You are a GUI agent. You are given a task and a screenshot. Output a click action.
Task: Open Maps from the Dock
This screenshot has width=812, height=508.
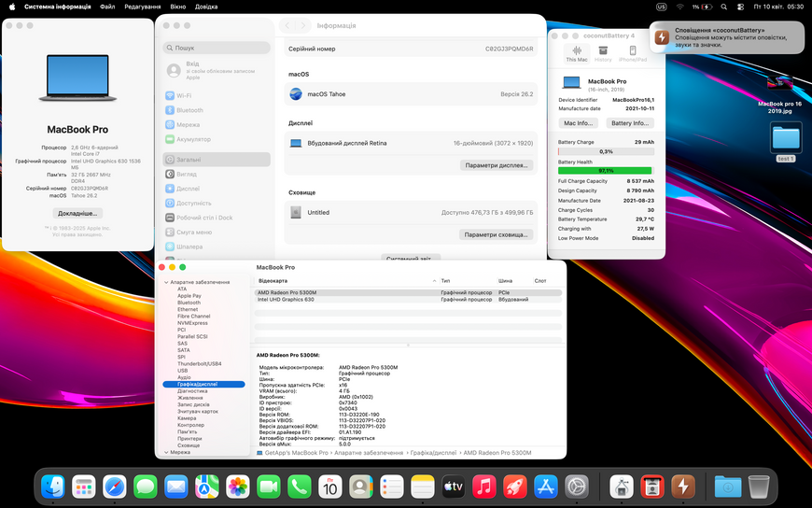[206, 487]
